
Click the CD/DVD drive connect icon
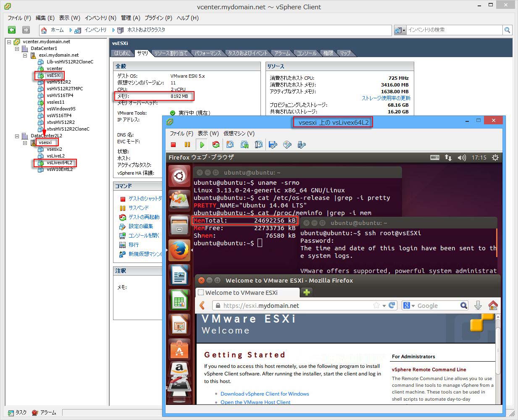pyautogui.click(x=287, y=145)
